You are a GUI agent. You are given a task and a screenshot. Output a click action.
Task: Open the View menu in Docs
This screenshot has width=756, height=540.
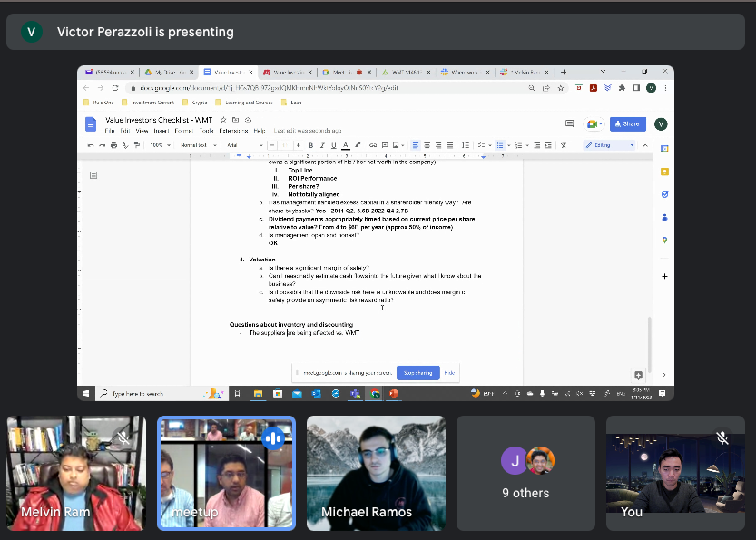click(142, 131)
